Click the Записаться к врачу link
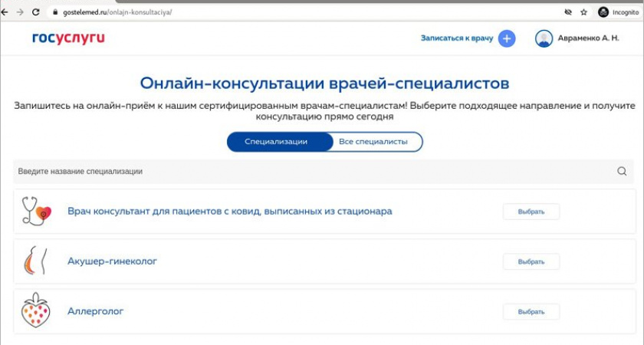This screenshot has width=644, height=345. coord(457,38)
